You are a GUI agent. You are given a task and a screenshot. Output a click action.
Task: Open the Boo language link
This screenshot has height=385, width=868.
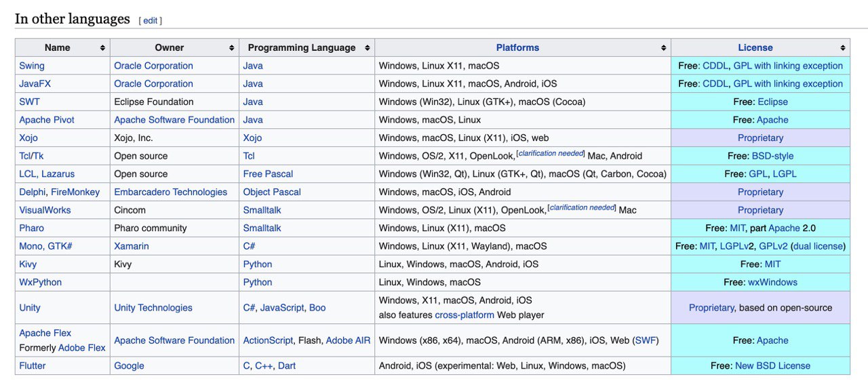coord(317,308)
